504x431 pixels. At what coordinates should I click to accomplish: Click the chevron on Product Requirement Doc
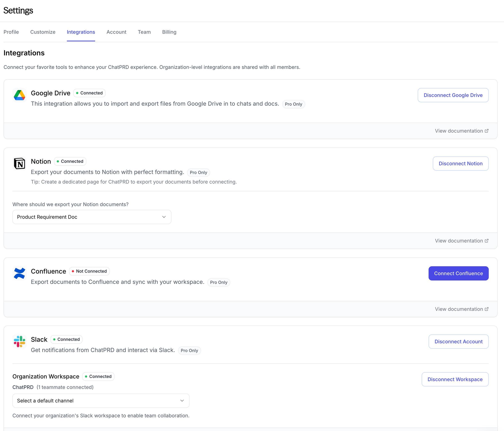[x=164, y=217]
